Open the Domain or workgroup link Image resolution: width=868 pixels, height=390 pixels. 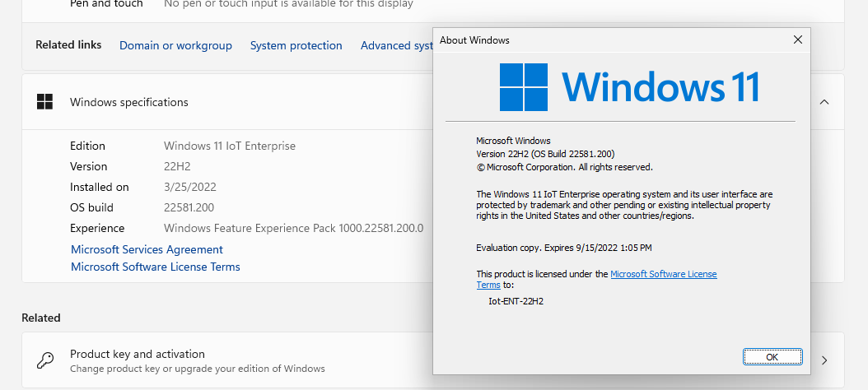point(175,45)
